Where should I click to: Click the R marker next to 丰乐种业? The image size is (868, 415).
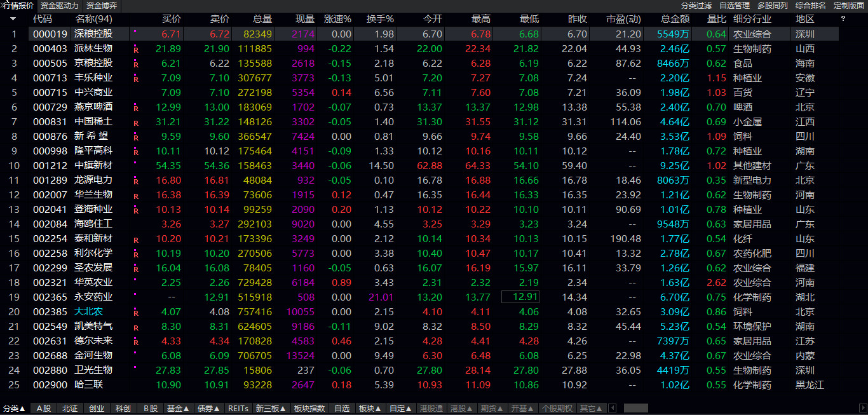(136, 78)
